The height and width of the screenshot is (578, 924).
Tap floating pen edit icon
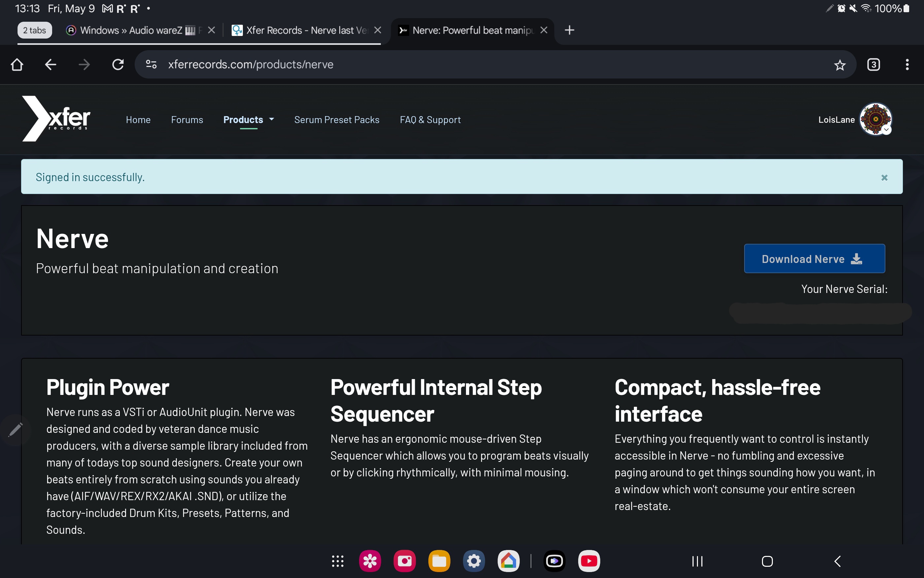[15, 430]
